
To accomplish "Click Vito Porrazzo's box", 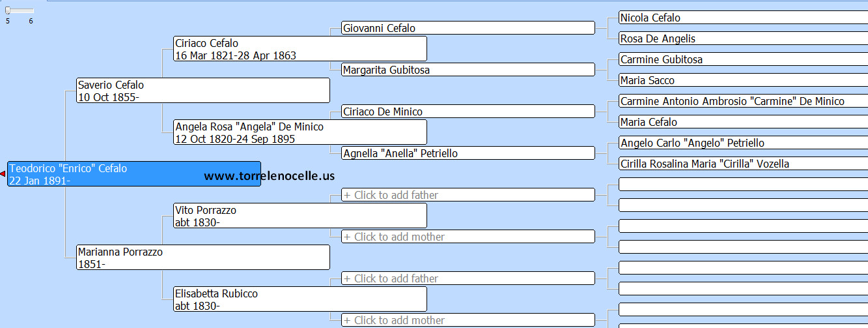I will click(300, 216).
